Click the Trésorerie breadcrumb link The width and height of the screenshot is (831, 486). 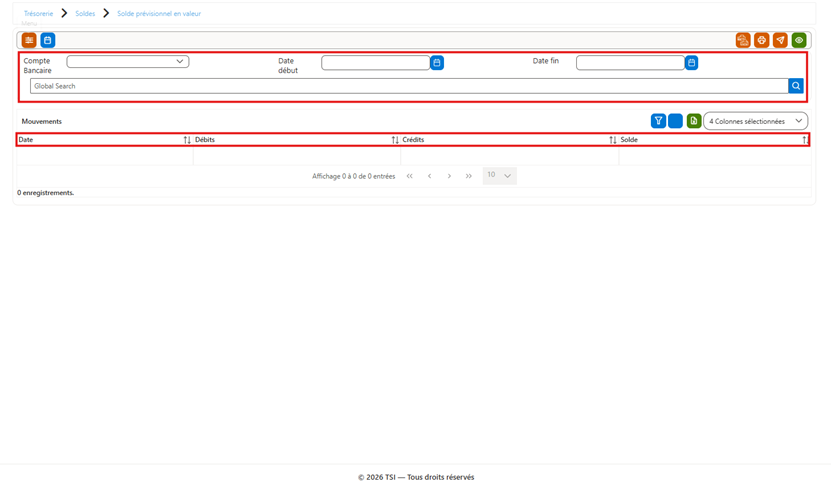(38, 13)
